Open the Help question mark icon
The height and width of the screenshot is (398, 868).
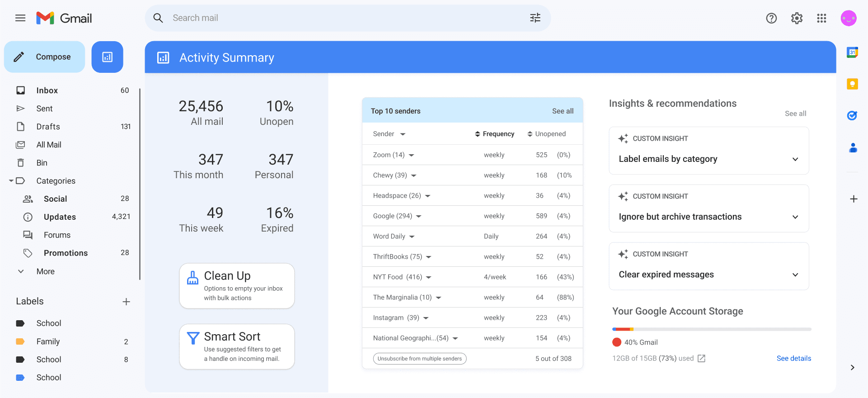[771, 18]
